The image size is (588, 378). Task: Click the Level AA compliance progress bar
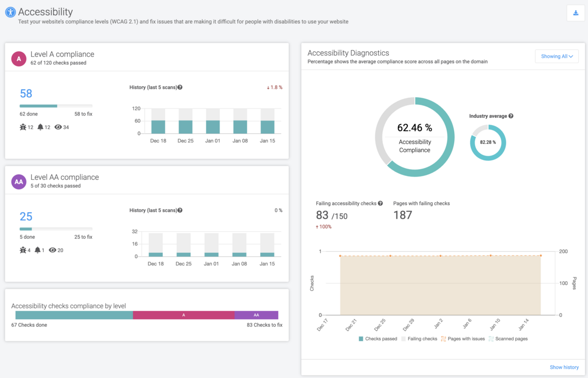tap(56, 228)
